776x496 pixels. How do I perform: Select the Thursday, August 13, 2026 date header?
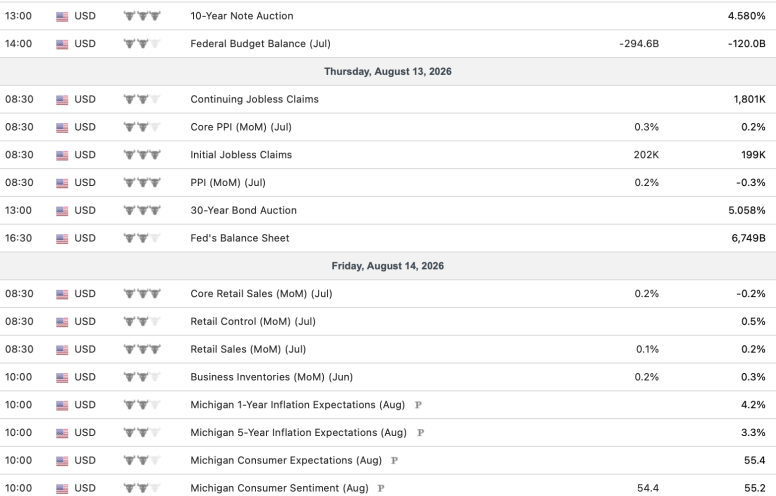388,71
